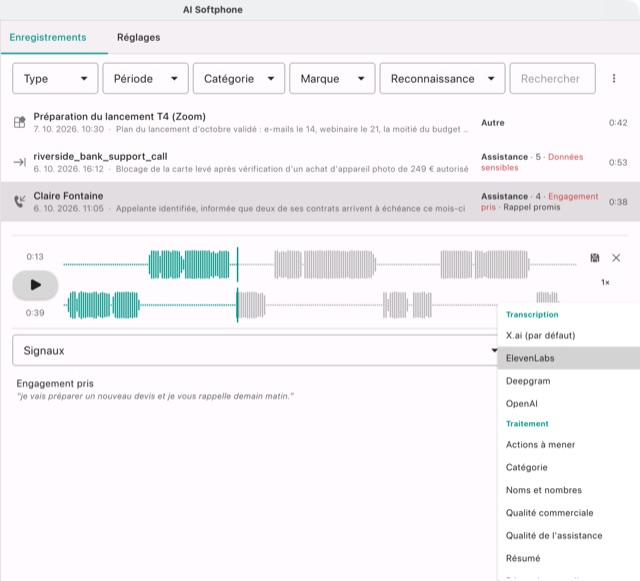Screen dimensions: 640x581
Task: Select Deepgram transcription option
Action: point(569,381)
